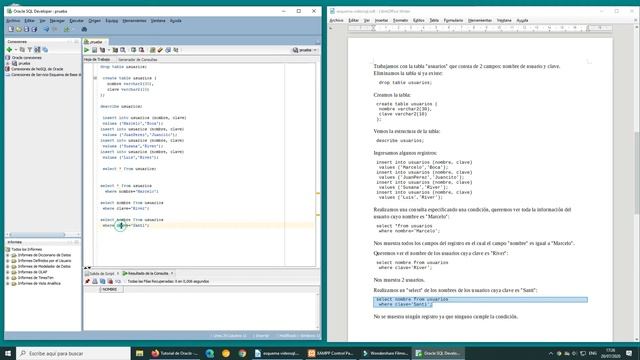Click the Unshared SQL Worksheet icon
The width and height of the screenshot is (640, 360).
152,50
